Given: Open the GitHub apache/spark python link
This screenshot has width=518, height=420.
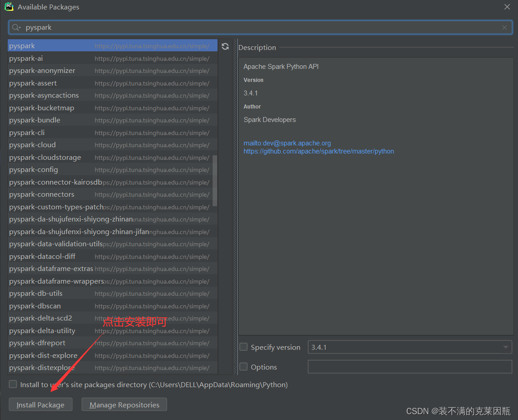Looking at the screenshot, I should pos(319,151).
